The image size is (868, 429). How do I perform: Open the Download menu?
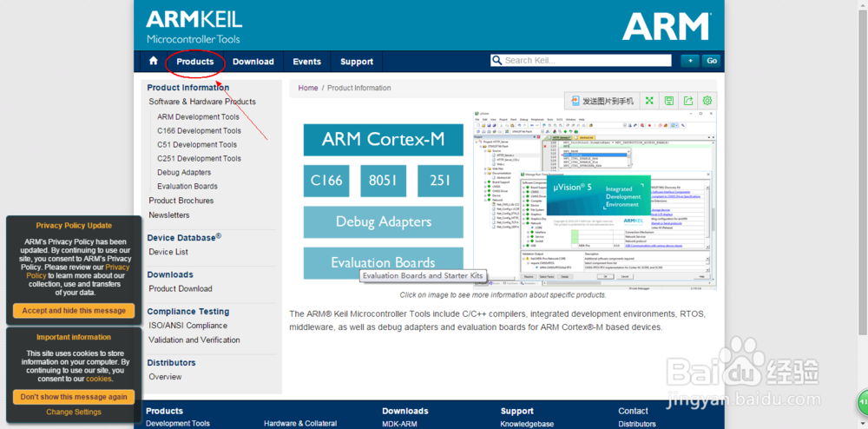pyautogui.click(x=253, y=62)
